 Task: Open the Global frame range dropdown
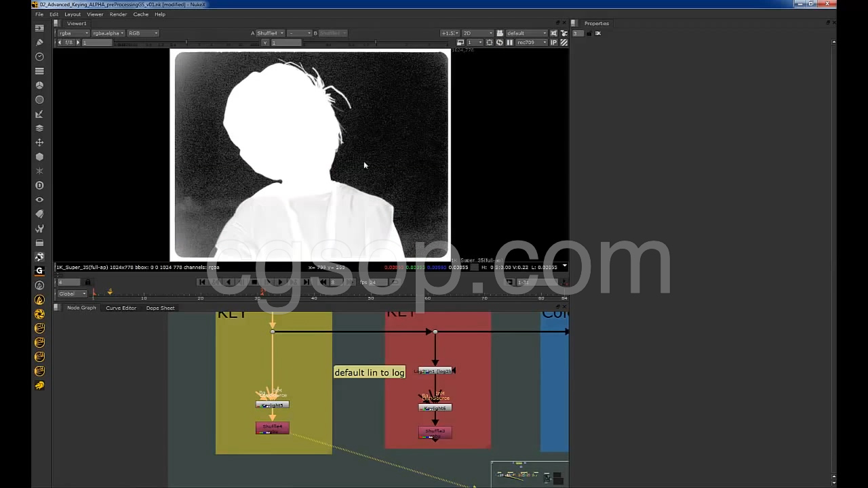pos(73,293)
